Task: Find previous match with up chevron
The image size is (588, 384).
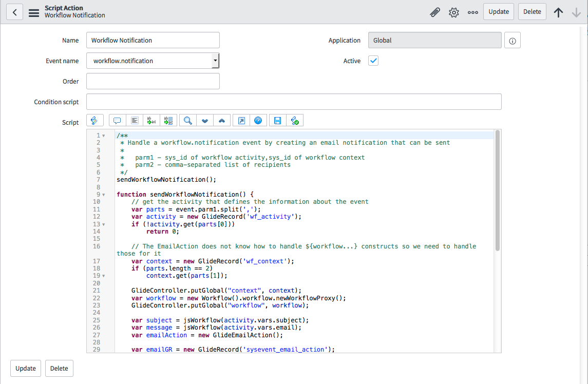Action: [x=222, y=120]
